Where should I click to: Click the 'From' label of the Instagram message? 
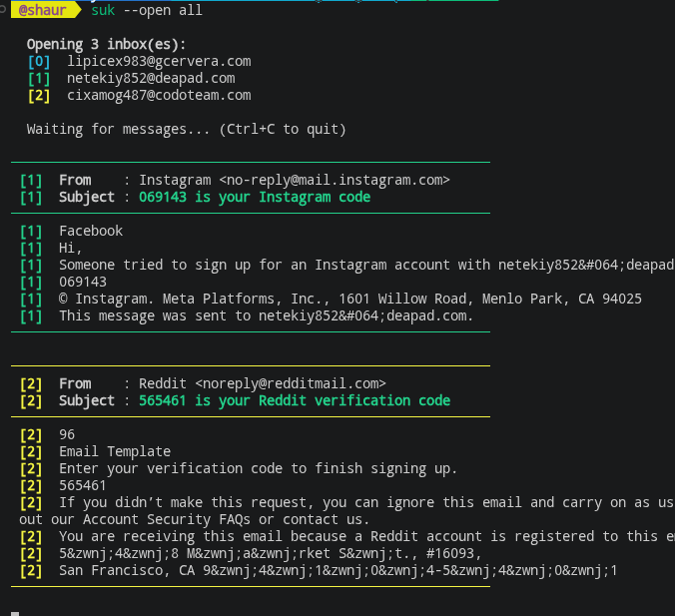pyautogui.click(x=75, y=180)
